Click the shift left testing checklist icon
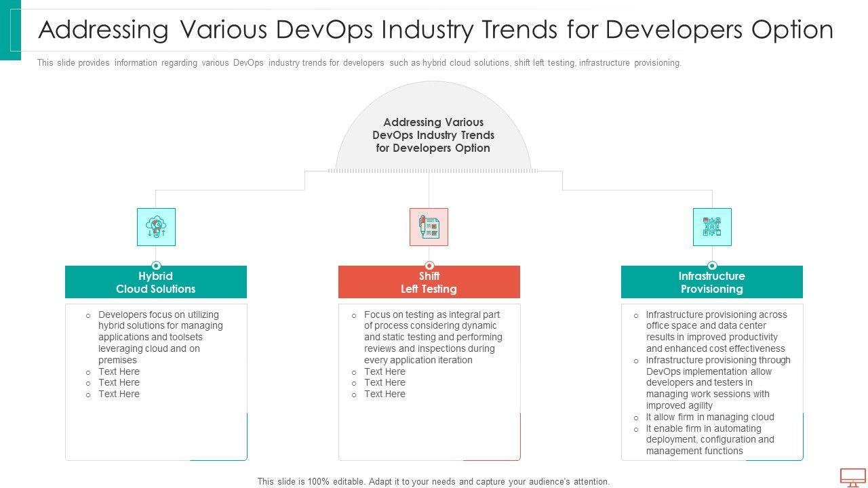 point(429,227)
